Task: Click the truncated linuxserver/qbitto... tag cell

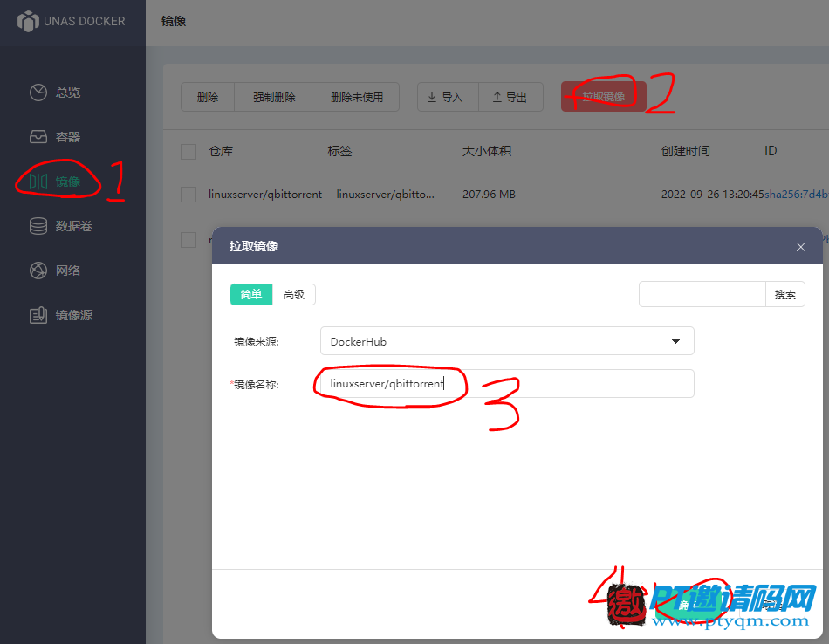Action: pyautogui.click(x=386, y=195)
